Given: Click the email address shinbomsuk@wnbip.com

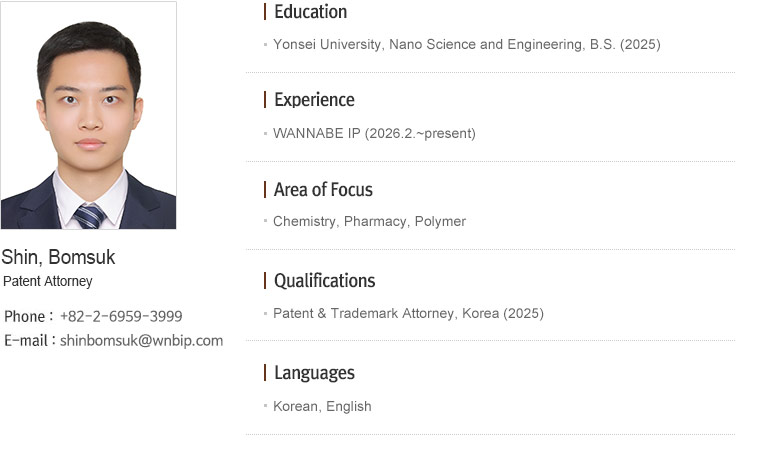Looking at the screenshot, I should tap(141, 340).
